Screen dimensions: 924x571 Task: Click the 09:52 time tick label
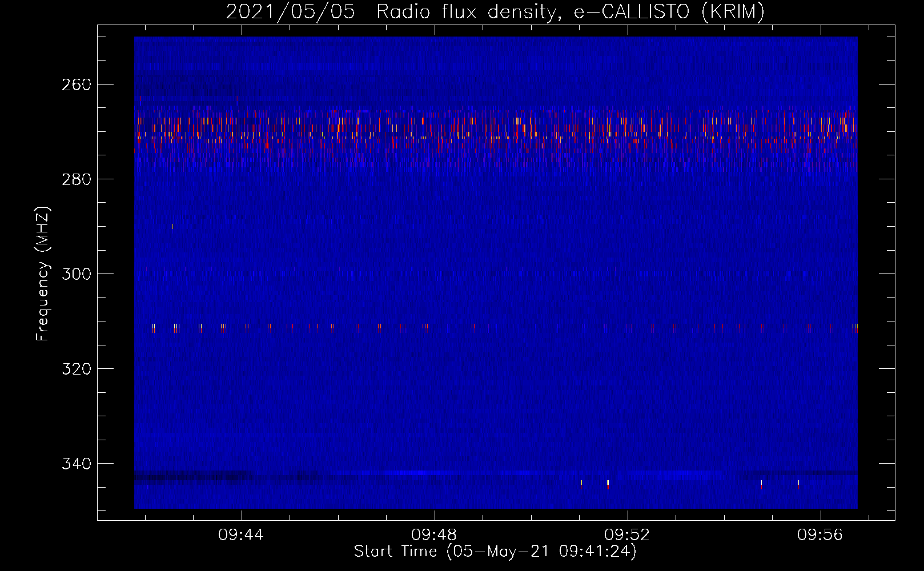point(627,534)
